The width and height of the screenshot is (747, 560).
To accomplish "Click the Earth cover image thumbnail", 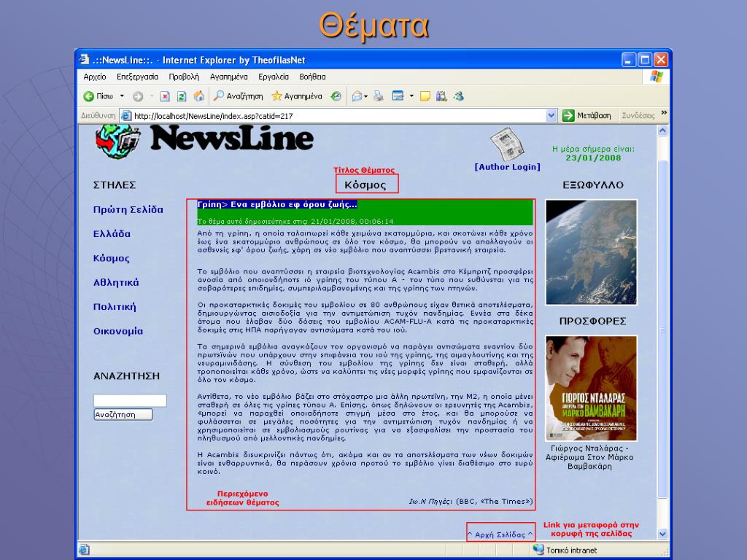I will (x=591, y=252).
